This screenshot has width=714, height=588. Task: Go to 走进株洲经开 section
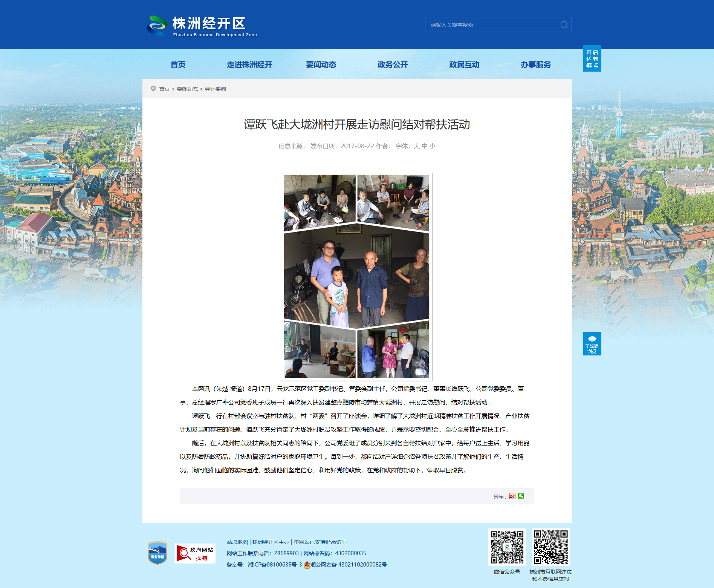click(x=249, y=64)
